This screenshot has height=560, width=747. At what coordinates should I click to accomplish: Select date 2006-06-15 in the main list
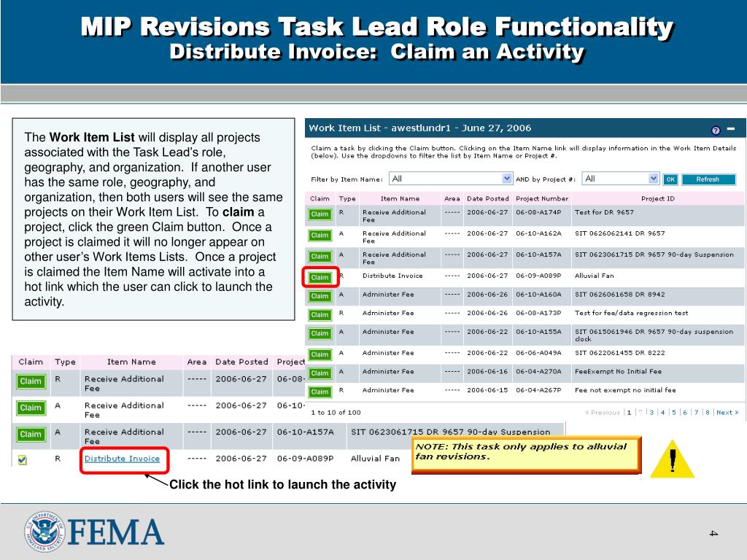487,390
